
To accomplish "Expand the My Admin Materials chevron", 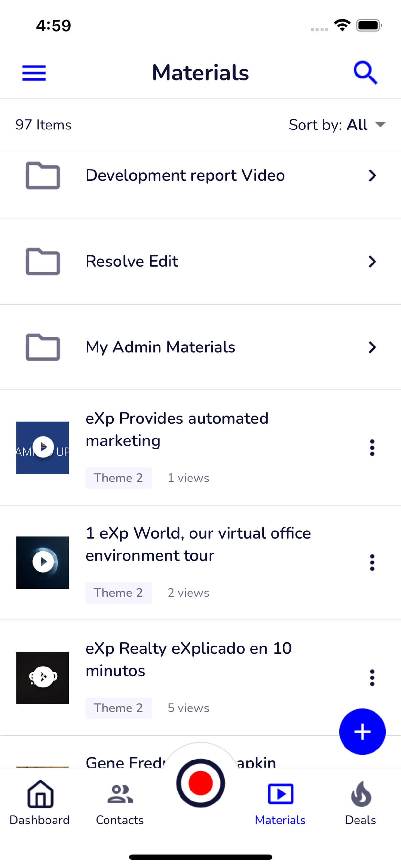I will pos(372,347).
